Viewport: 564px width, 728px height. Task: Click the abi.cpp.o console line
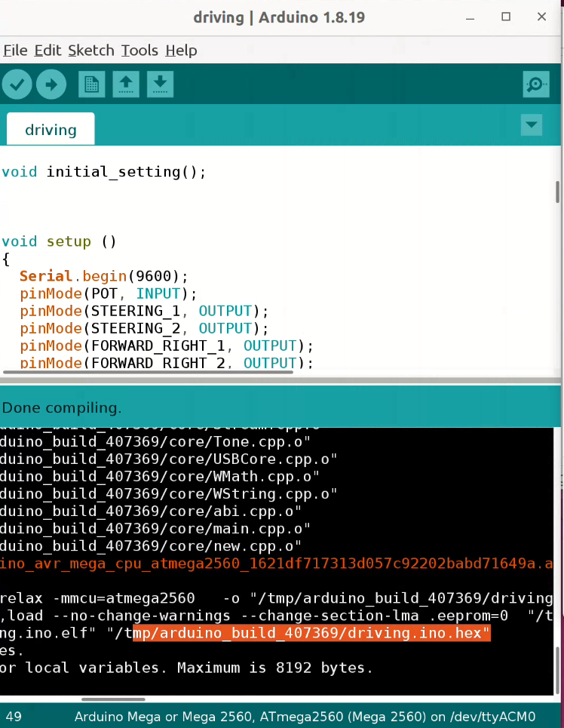point(151,511)
